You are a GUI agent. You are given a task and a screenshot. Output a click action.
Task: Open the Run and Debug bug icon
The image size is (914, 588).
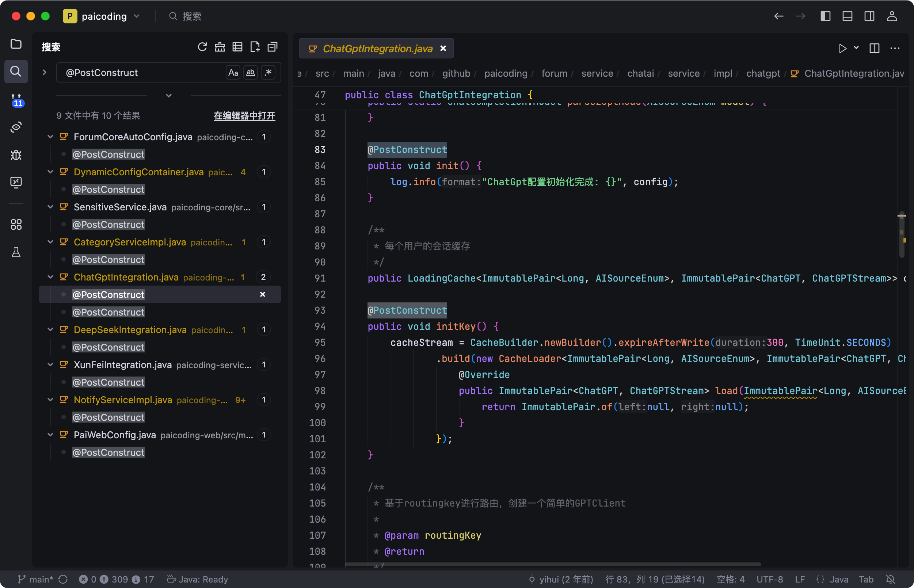coord(16,154)
